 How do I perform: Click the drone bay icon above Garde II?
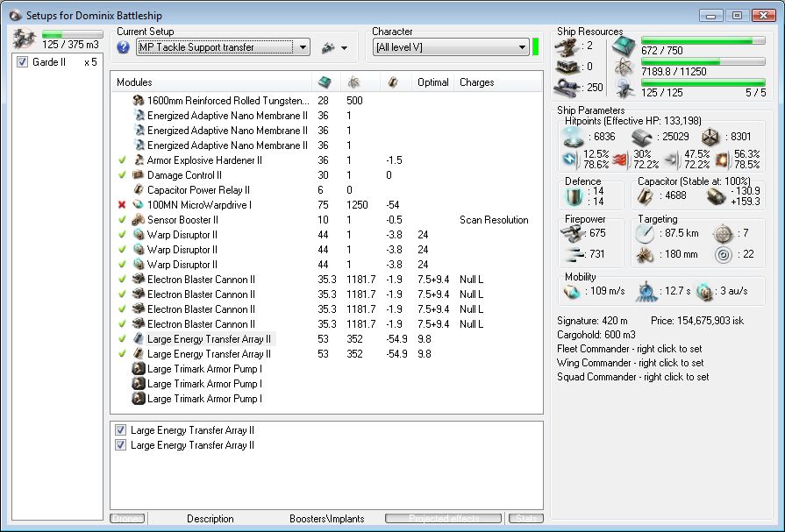point(25,38)
